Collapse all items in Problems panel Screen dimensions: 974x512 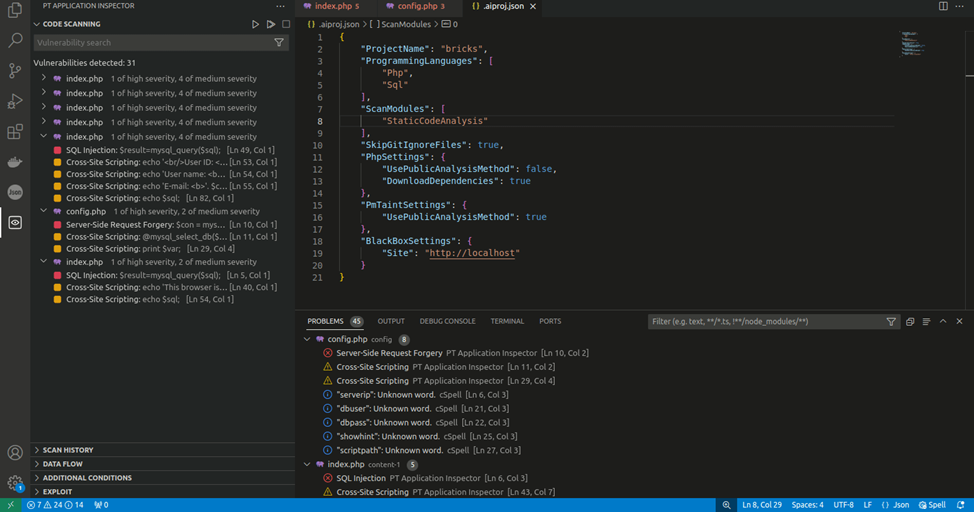(x=910, y=322)
